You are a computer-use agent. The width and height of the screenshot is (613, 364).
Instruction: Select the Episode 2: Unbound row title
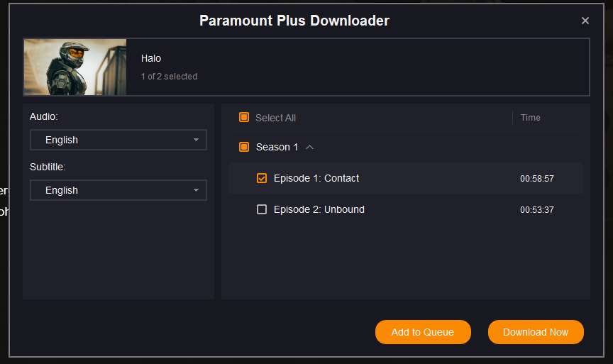319,209
